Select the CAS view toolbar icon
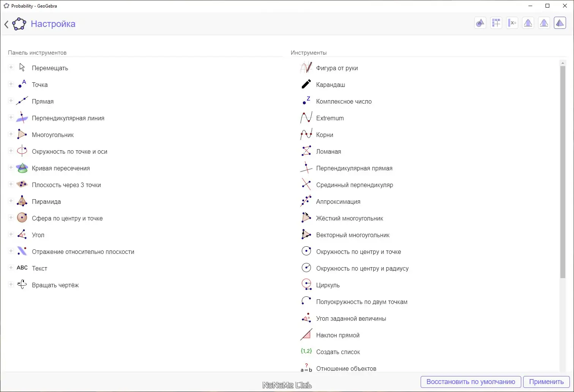This screenshot has height=392, width=574. coord(512,23)
